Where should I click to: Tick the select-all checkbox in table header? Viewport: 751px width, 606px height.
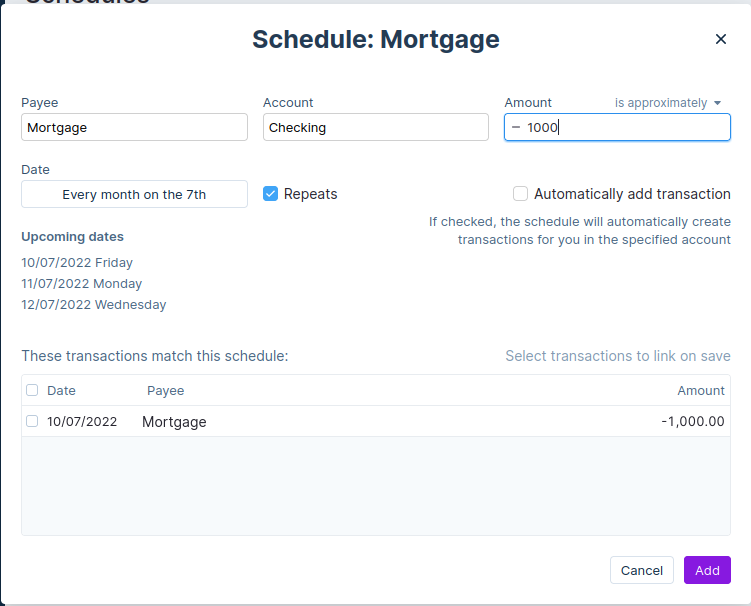coord(32,390)
